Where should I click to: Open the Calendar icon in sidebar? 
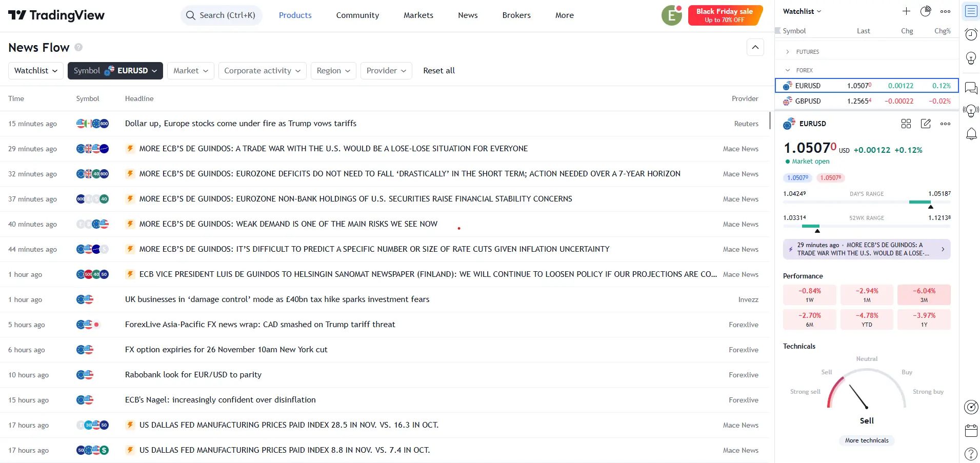971,431
